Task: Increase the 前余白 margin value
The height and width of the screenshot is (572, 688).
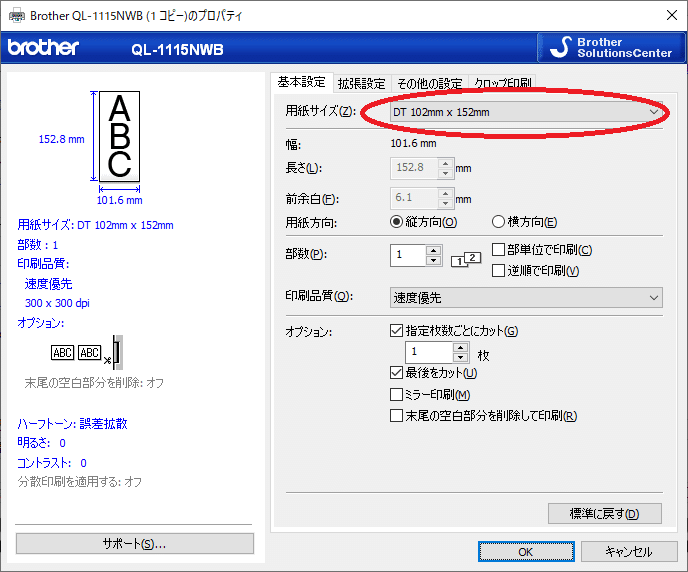Action: [445, 193]
